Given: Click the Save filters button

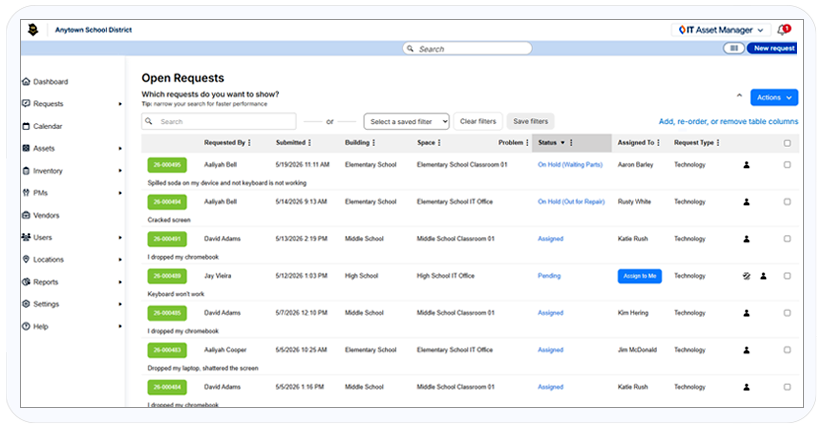Looking at the screenshot, I should tap(530, 121).
